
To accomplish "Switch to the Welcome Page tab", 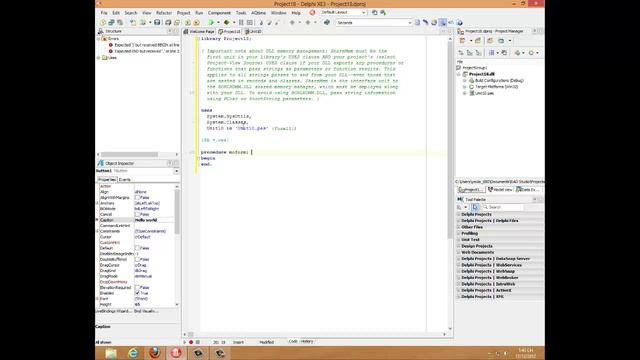I will (x=199, y=31).
